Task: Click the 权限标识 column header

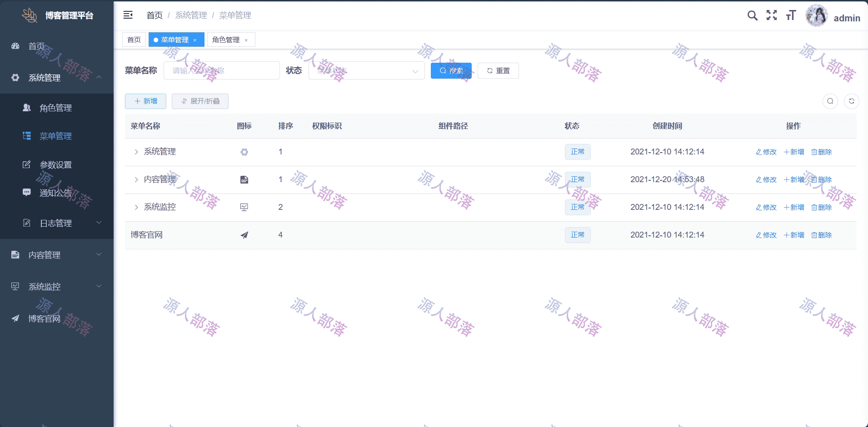Action: coord(327,126)
